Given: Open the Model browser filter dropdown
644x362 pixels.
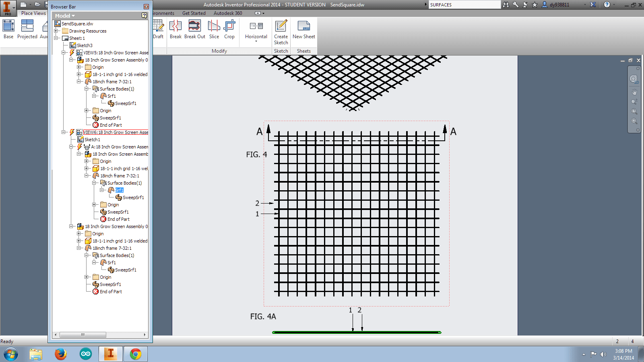Looking at the screenshot, I should pyautogui.click(x=74, y=15).
